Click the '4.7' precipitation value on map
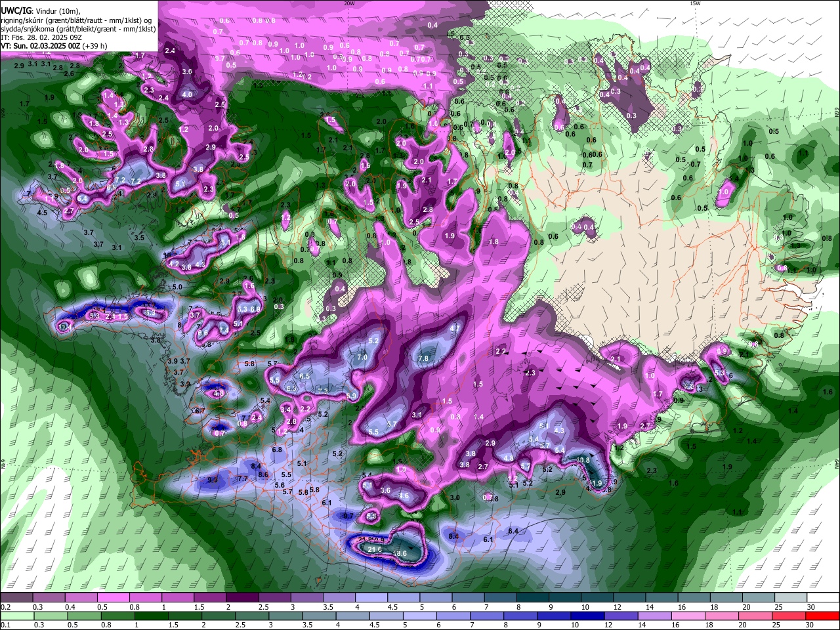Screen dimensions: 840x630 [454, 328]
